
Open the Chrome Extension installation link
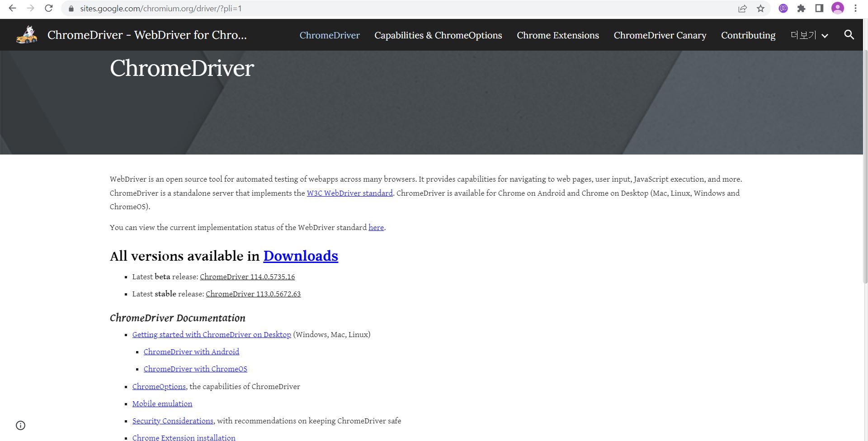point(184,437)
